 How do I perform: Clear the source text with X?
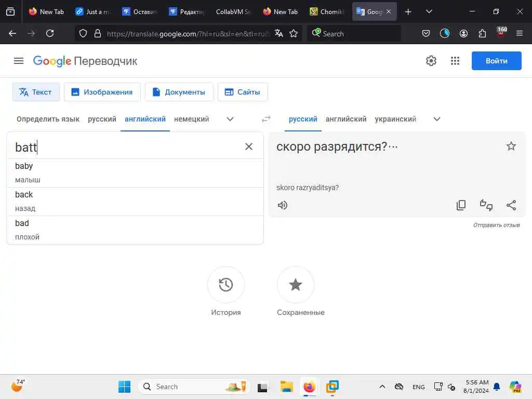(249, 147)
